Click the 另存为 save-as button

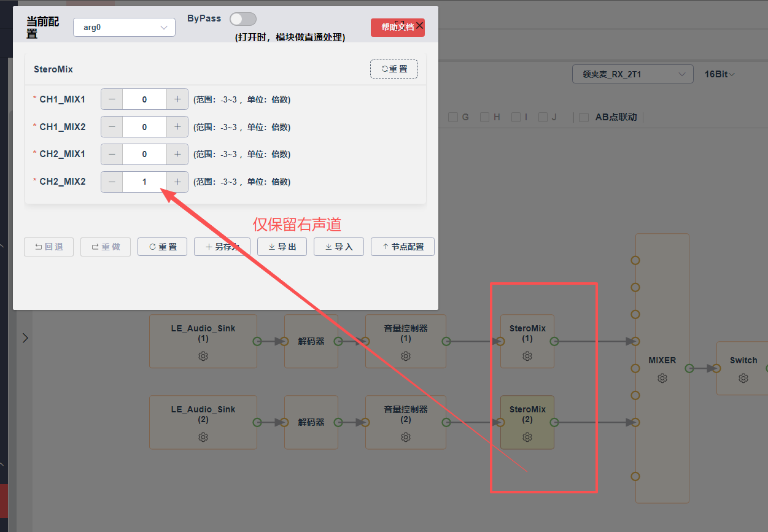tap(222, 247)
